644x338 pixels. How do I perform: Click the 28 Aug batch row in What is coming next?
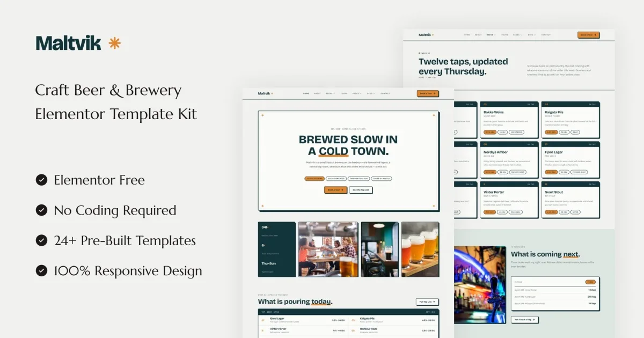click(x=555, y=297)
